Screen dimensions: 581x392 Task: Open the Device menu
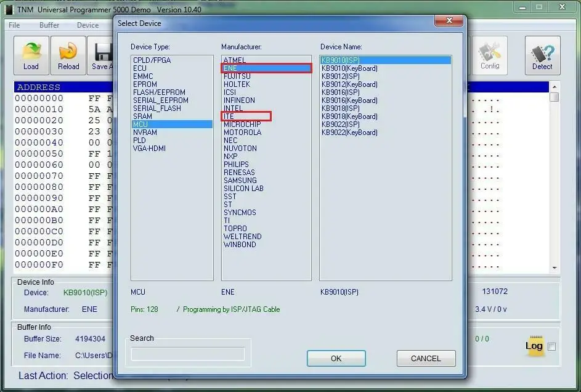(x=88, y=25)
